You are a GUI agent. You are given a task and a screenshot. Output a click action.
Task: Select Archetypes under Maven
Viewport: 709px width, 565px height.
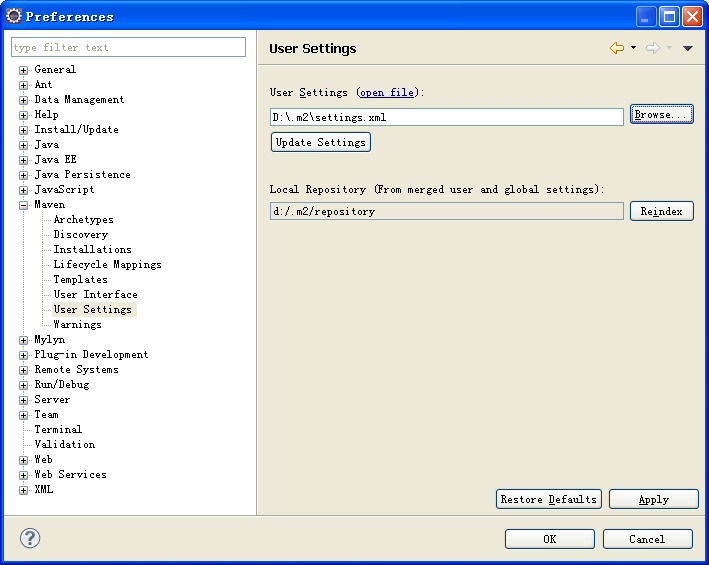click(x=84, y=220)
